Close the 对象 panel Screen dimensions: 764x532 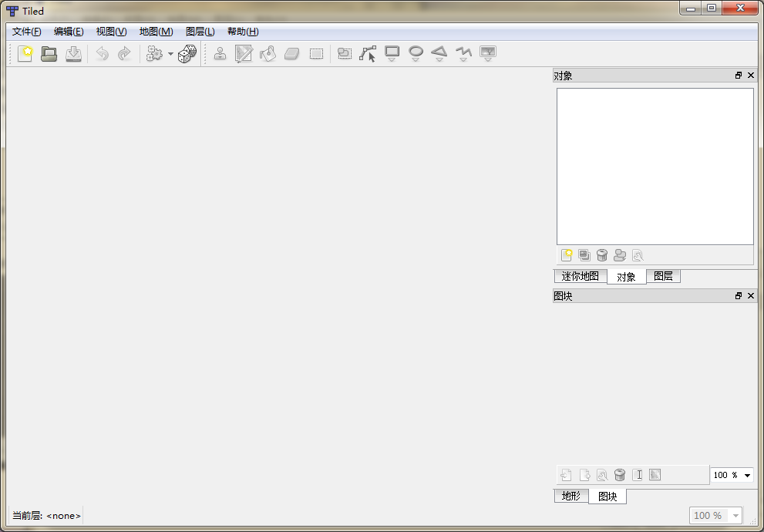(751, 76)
